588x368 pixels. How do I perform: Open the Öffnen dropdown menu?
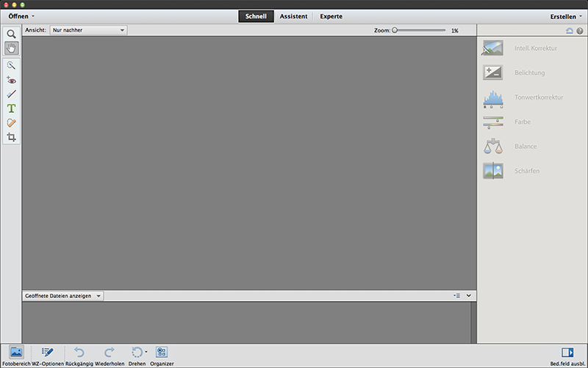(21, 16)
